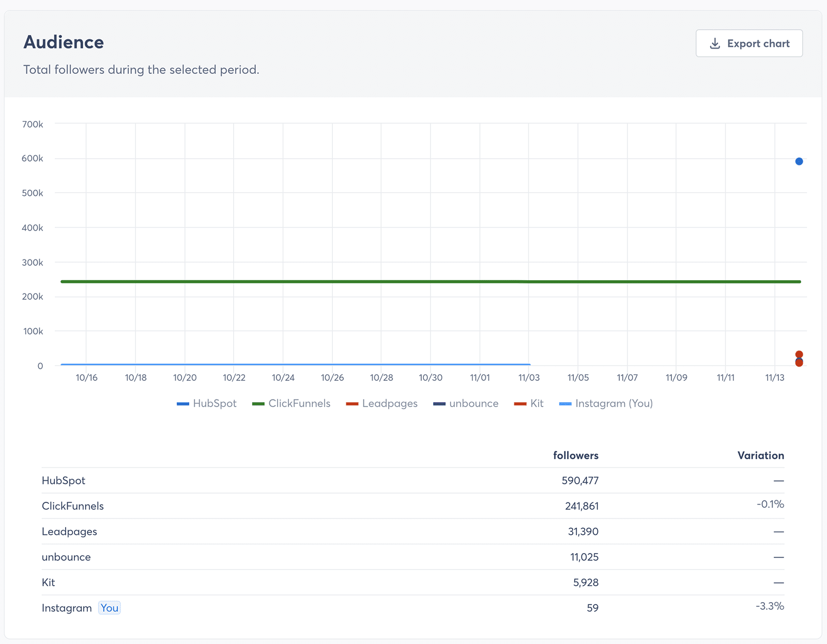Click the ClickFunnels green legend swatch

pos(258,404)
